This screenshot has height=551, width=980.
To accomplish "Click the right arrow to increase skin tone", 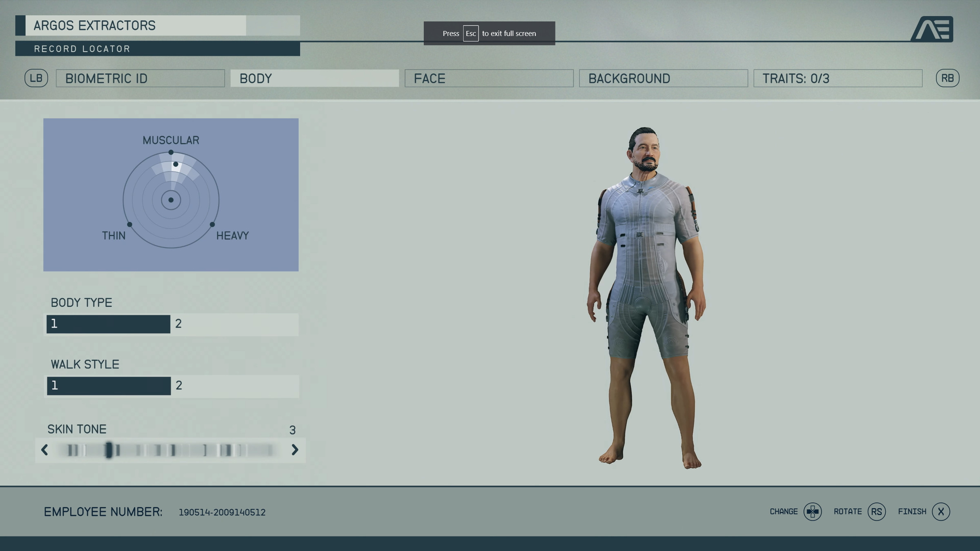I will (295, 449).
